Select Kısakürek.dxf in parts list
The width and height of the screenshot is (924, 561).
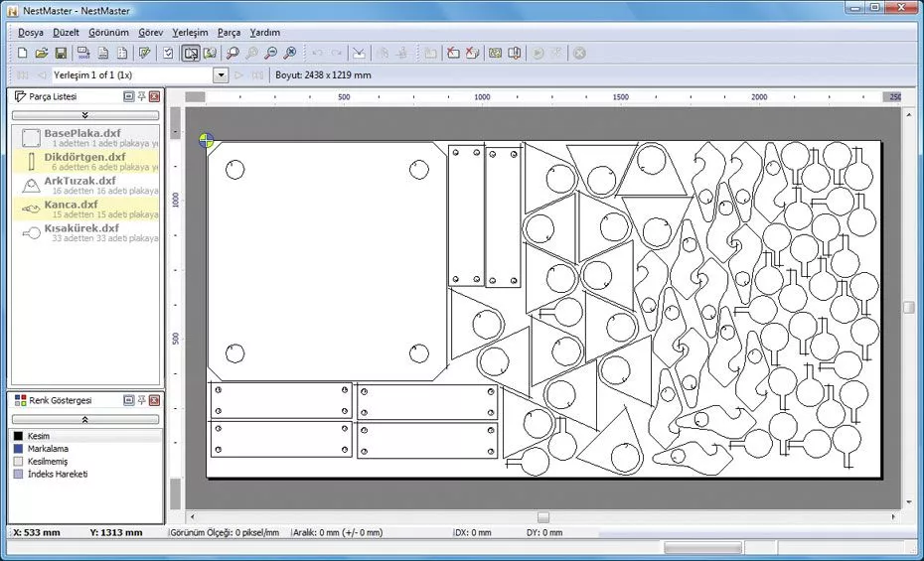[x=85, y=232]
